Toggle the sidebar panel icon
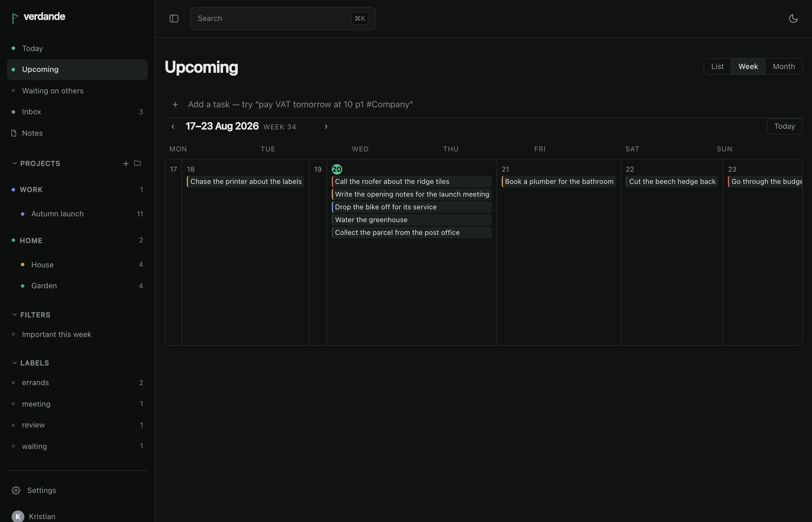The width and height of the screenshot is (812, 522). [174, 19]
